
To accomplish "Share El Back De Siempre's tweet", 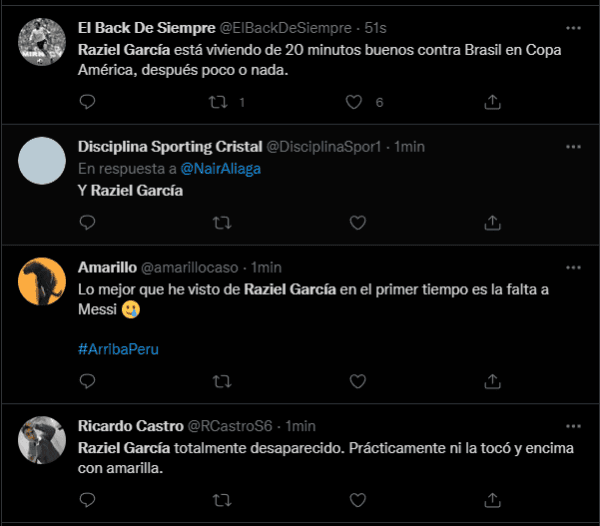I will (492, 102).
